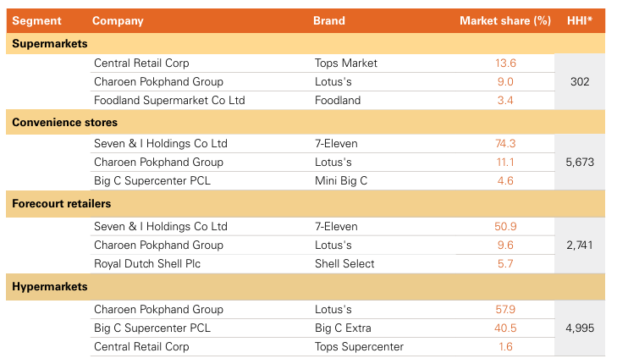The height and width of the screenshot is (364, 617).
Task: Select the Brand column header
Action: [329, 21]
